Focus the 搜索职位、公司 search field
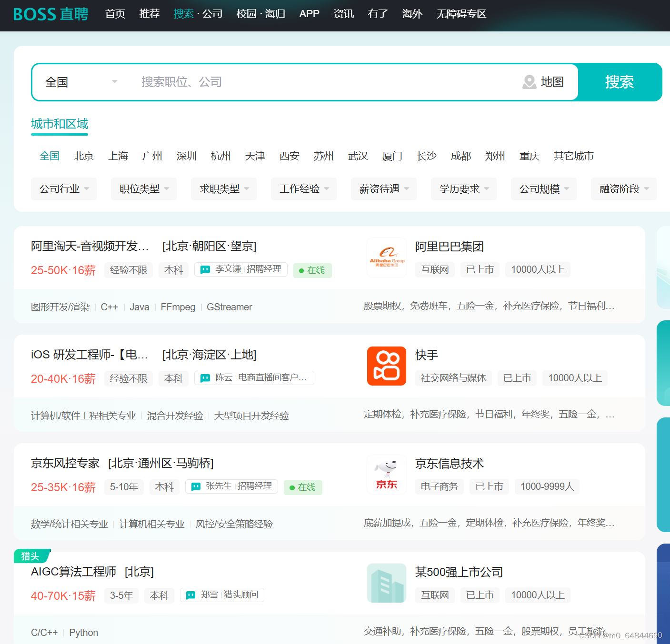The height and width of the screenshot is (644, 670). 324,82
